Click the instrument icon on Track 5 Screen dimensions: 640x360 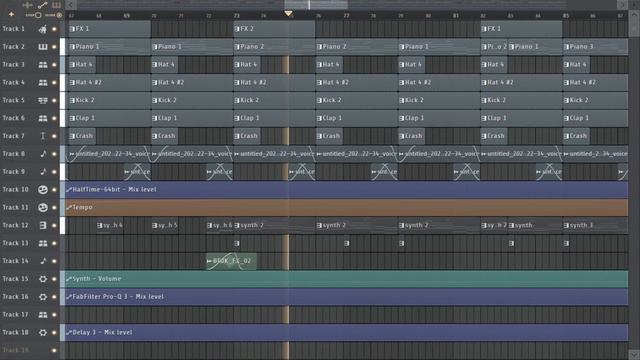[x=43, y=100]
